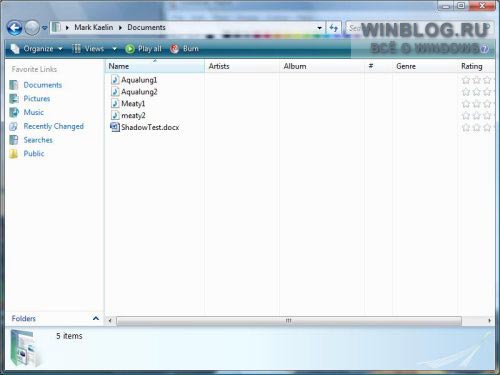Click the Folders pane label
500x375 pixels.
tap(23, 319)
